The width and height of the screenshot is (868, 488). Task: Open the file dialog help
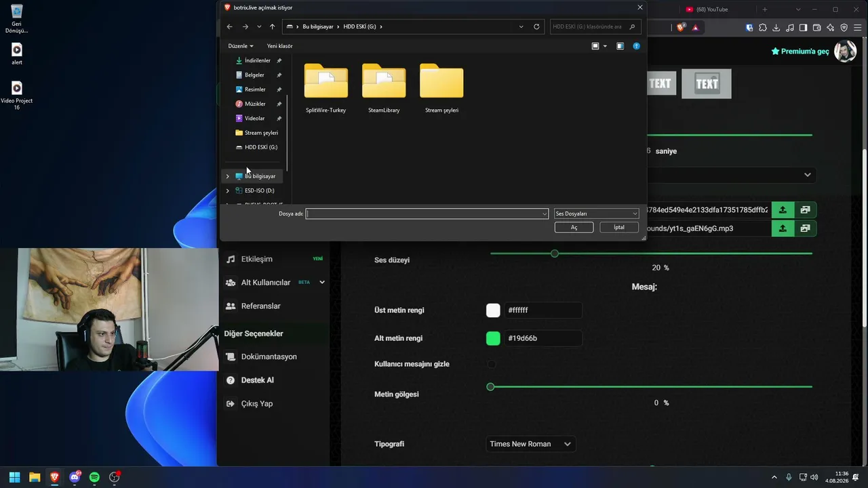click(636, 46)
